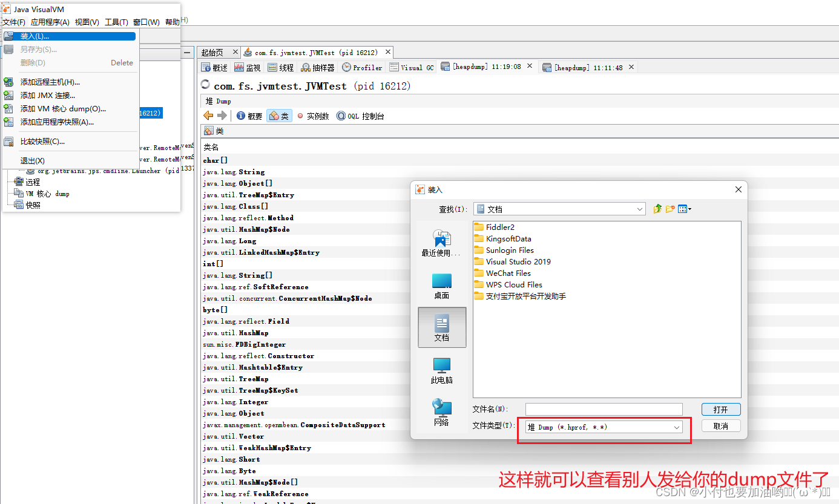Select the Visual Studio 2019 folder
Screen dimensions: 839x504
coord(512,262)
